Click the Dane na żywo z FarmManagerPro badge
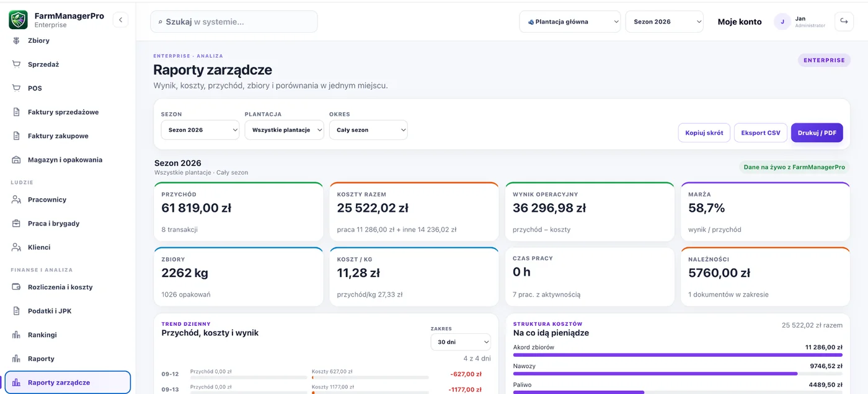Viewport: 868px width, 394px height. pos(794,167)
